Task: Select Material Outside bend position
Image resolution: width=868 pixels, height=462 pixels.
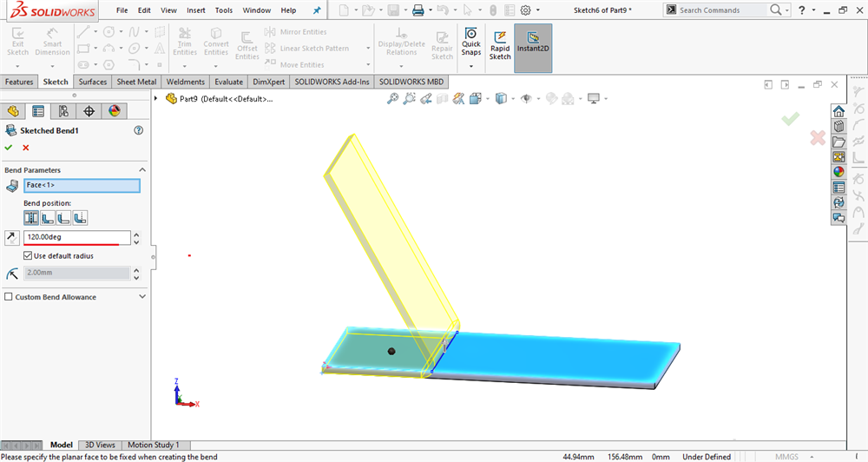Action: point(63,218)
